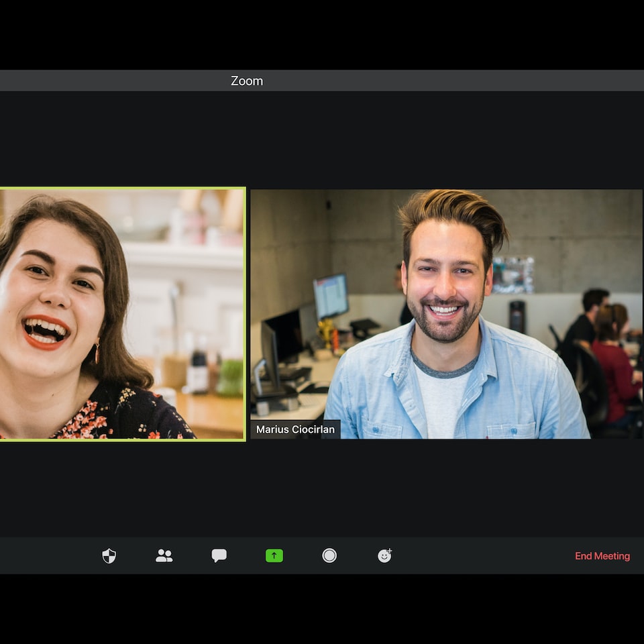Open the Chat window

tap(219, 555)
